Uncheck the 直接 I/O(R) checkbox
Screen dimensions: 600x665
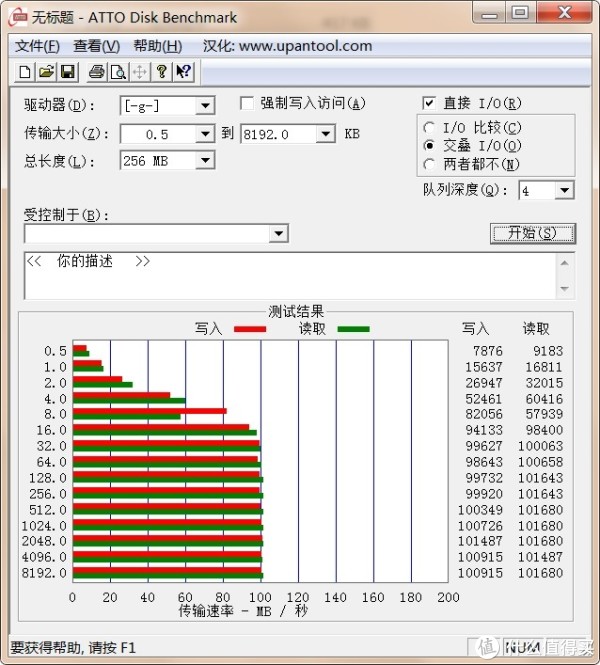click(x=429, y=103)
